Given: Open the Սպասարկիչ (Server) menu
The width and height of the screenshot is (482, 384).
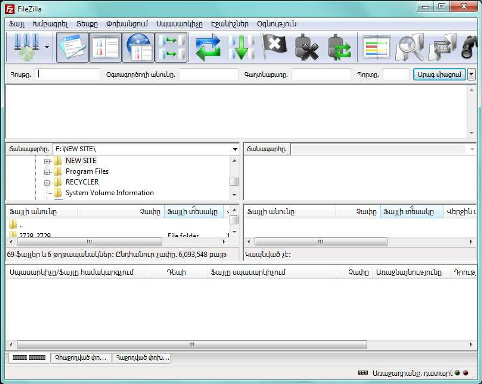Looking at the screenshot, I should 179,24.
